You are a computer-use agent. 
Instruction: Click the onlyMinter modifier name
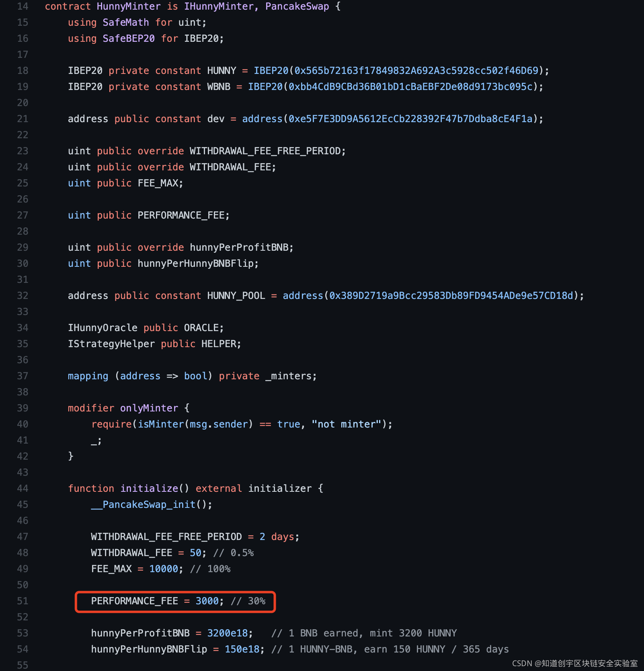pos(149,408)
